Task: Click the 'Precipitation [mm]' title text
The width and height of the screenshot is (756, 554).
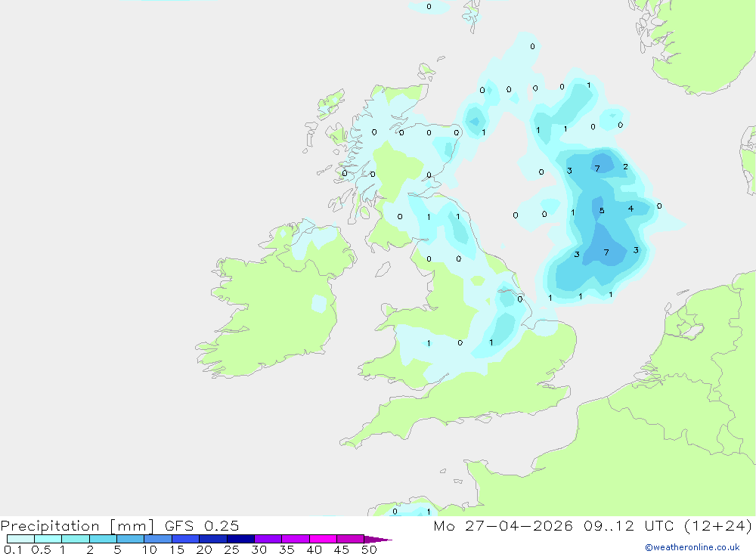Action: point(77,525)
